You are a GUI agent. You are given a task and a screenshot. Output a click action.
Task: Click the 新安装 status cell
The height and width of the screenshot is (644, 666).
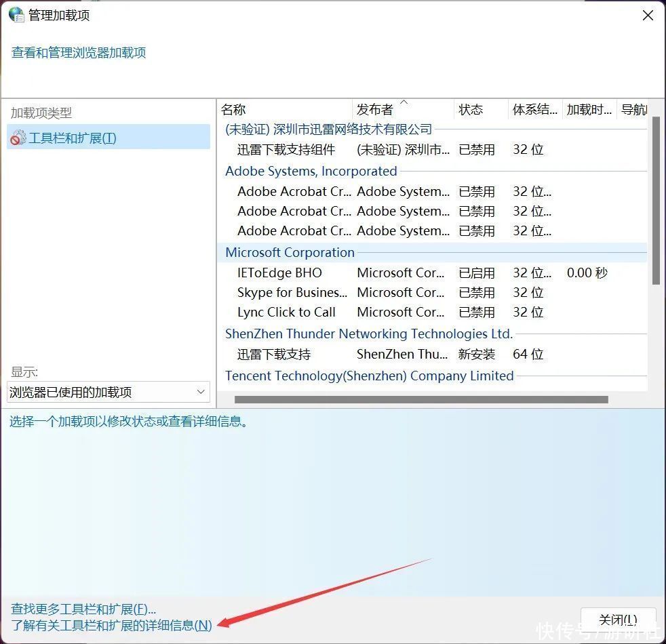(477, 354)
